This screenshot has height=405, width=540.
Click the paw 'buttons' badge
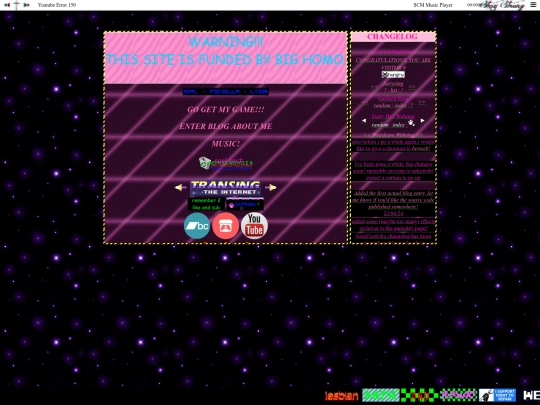point(245,204)
